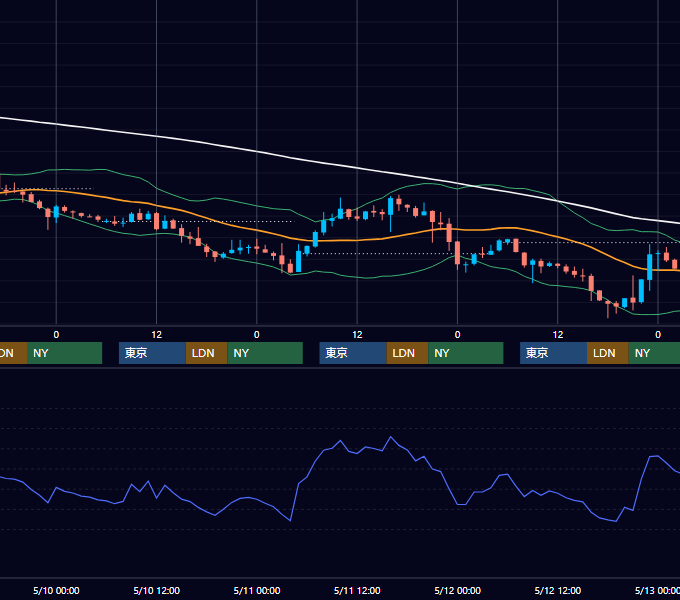Click hour label 12 above 5/12 12:00

pyautogui.click(x=558, y=335)
